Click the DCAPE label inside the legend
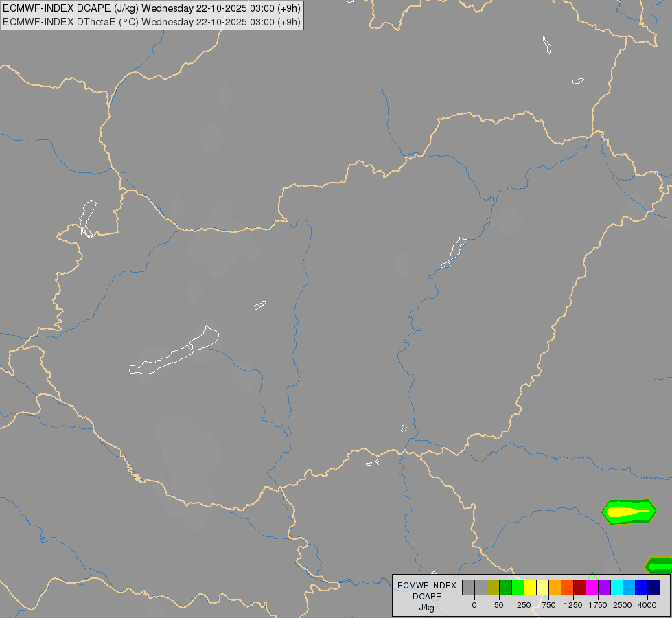This screenshot has width=672, height=618. [x=427, y=597]
